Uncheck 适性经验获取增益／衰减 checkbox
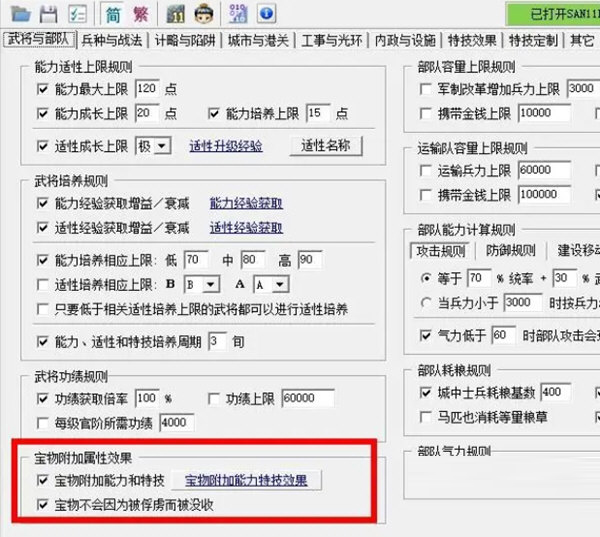The height and width of the screenshot is (537, 600). click(x=42, y=228)
